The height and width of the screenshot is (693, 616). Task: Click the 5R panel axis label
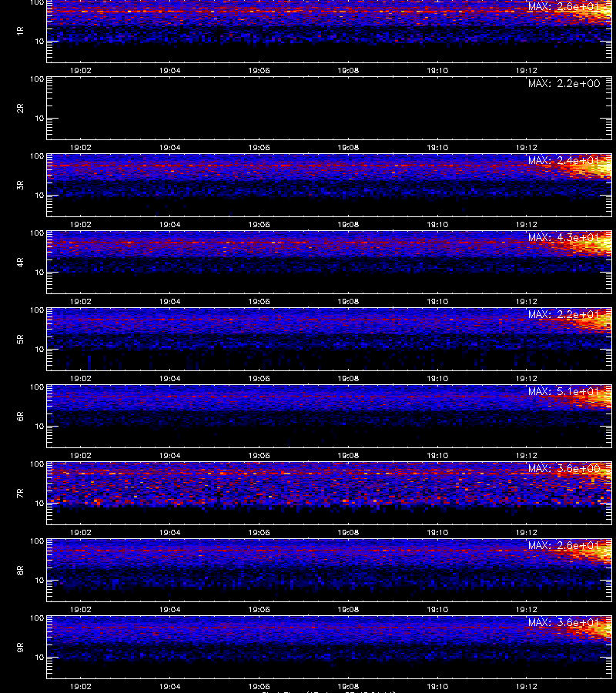(x=20, y=340)
